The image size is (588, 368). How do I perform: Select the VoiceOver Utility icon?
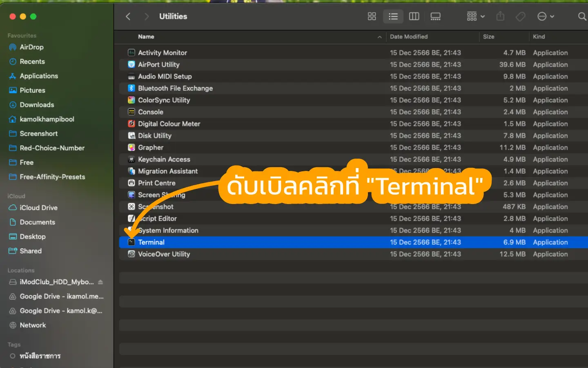click(131, 254)
